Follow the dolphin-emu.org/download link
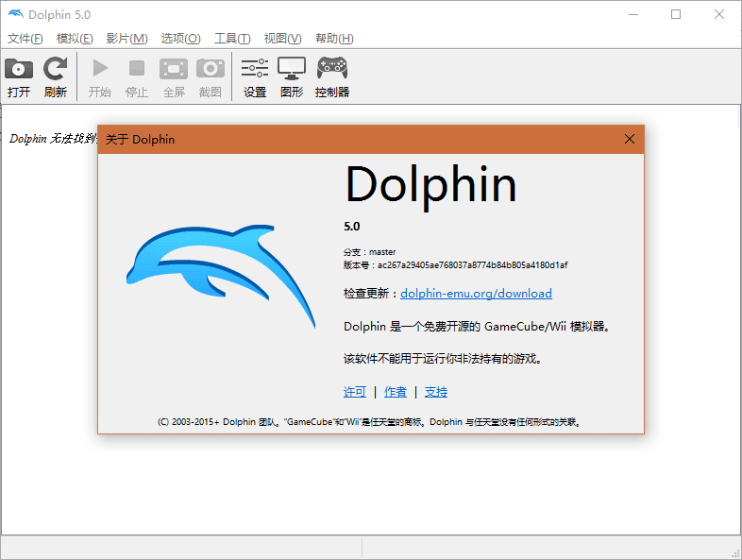Screen dimensions: 742x560 pos(476,294)
